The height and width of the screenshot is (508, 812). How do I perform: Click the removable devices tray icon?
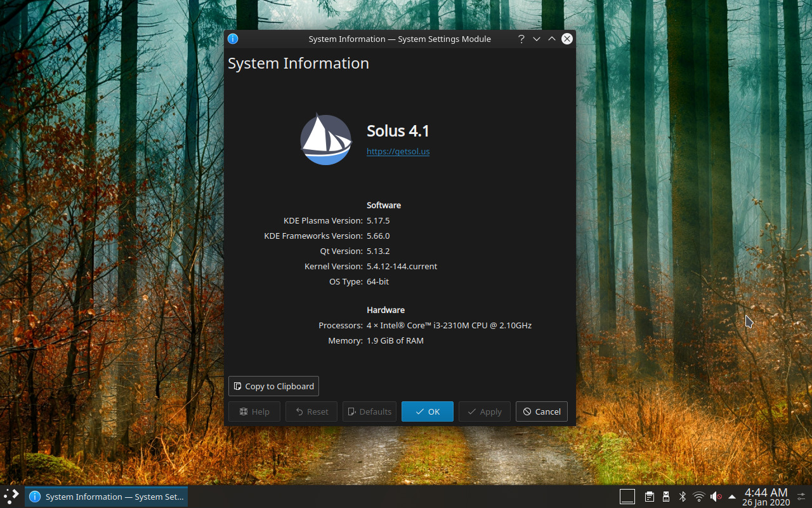click(665, 497)
